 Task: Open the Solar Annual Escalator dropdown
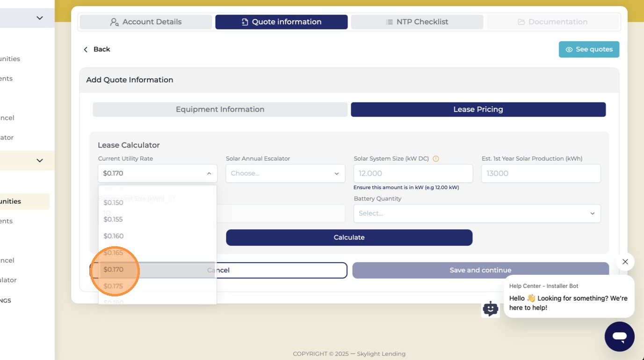point(285,173)
